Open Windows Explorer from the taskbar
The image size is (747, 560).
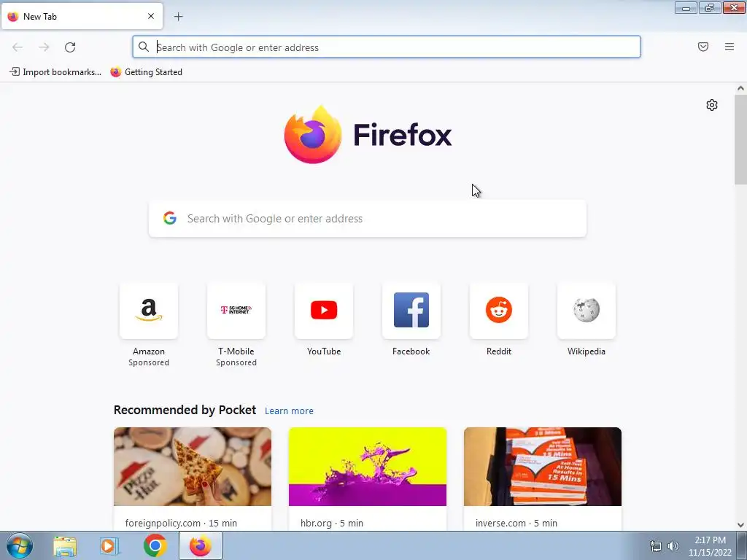pos(65,545)
